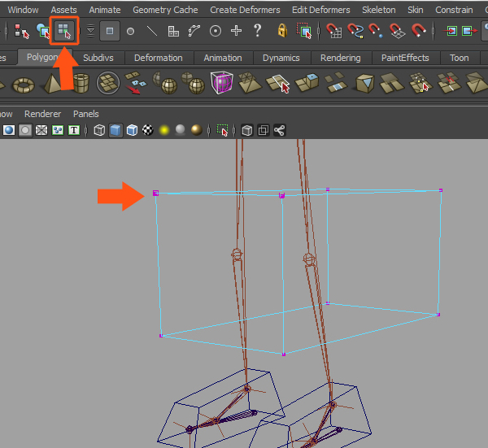This screenshot has width=488, height=448.
Task: Enable select by component type mode
Action: tap(64, 31)
